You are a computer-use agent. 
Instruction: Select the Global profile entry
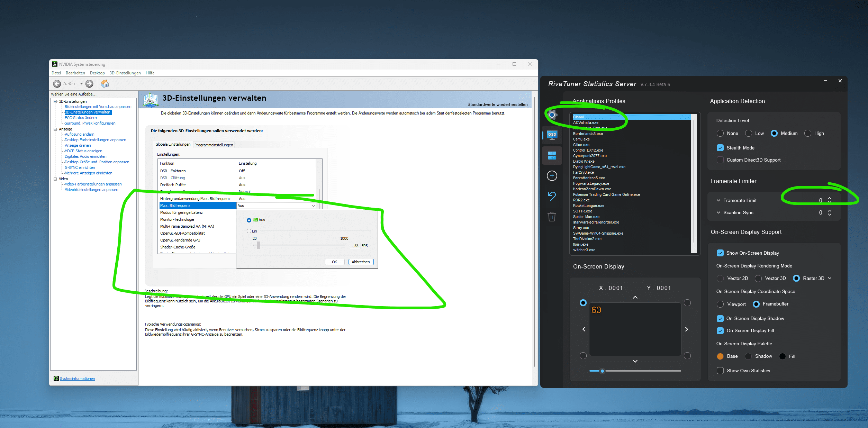point(632,117)
